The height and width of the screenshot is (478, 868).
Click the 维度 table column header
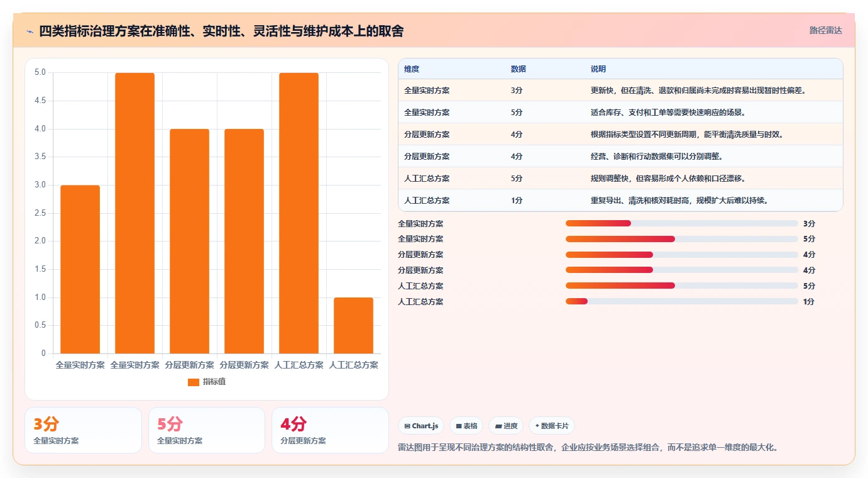(x=412, y=69)
